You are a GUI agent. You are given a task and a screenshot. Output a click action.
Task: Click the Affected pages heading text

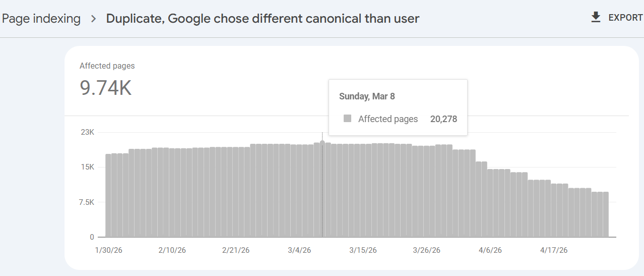(107, 66)
